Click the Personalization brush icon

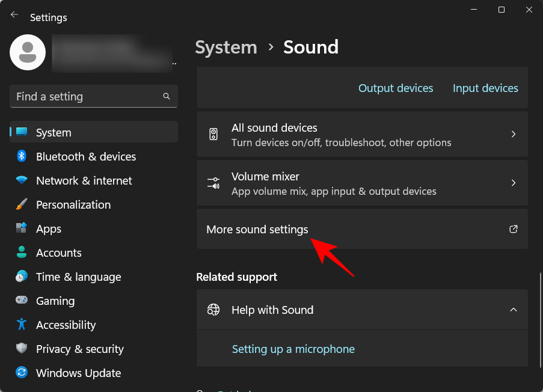(22, 204)
